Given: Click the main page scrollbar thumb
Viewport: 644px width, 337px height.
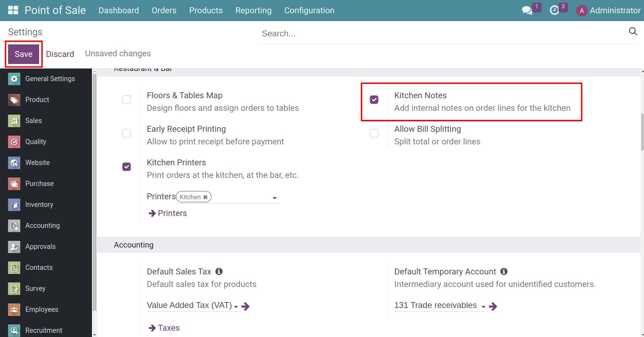Looking at the screenshot, I should [x=642, y=132].
